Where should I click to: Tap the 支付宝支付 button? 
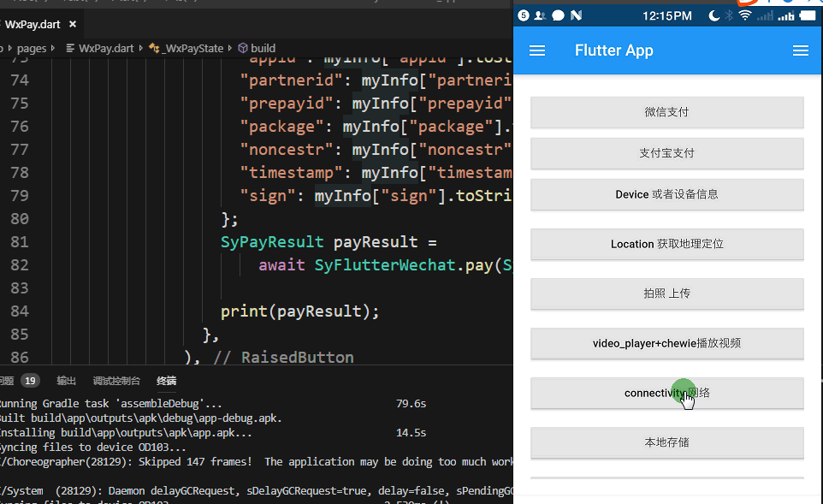(x=667, y=153)
